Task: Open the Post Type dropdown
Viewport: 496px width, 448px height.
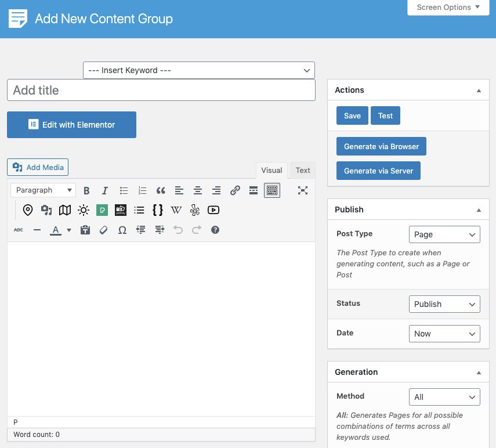Action: click(x=444, y=234)
